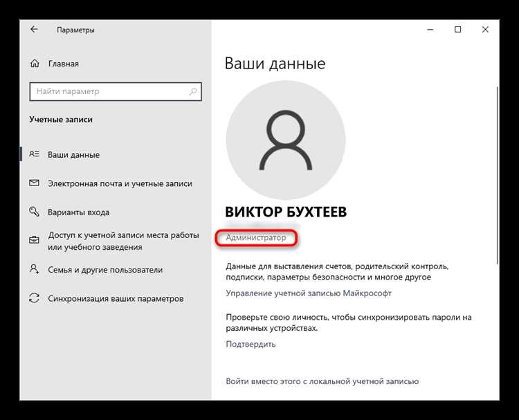Select the user avatar picture
Image resolution: width=519 pixels, height=420 pixels.
pos(286,140)
